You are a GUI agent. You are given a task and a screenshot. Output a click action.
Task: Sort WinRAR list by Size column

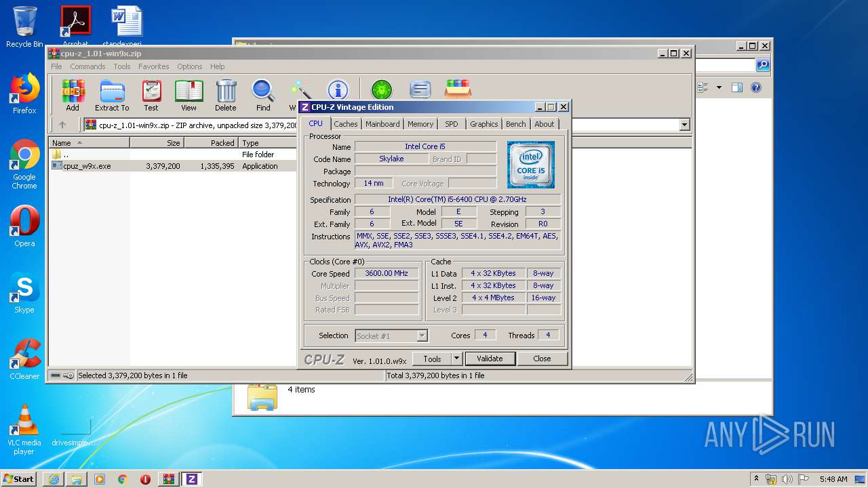pos(157,143)
